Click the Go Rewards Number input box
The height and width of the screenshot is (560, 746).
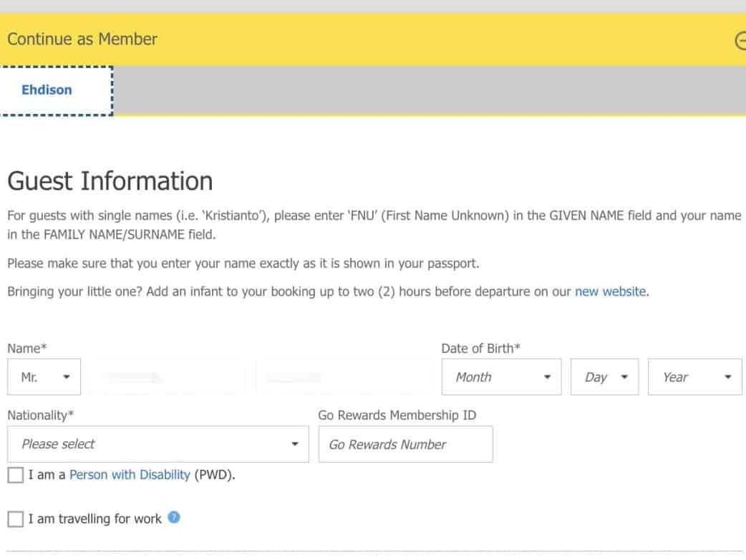click(x=405, y=444)
